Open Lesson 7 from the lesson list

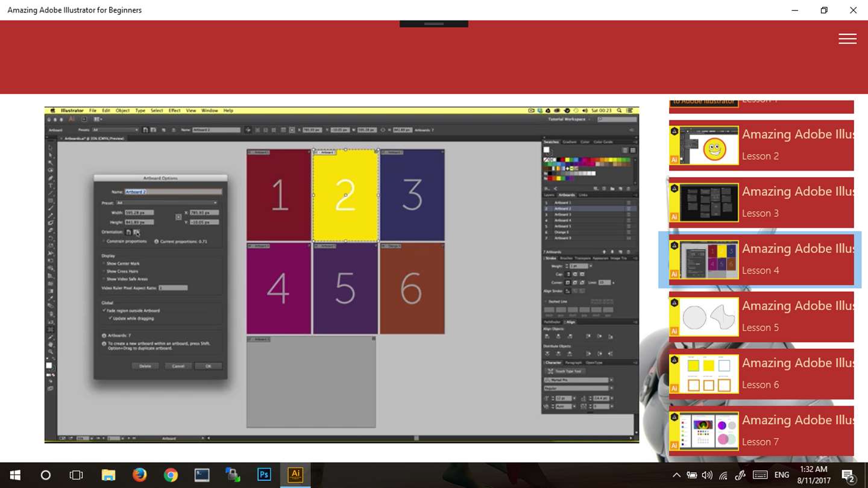[761, 431]
